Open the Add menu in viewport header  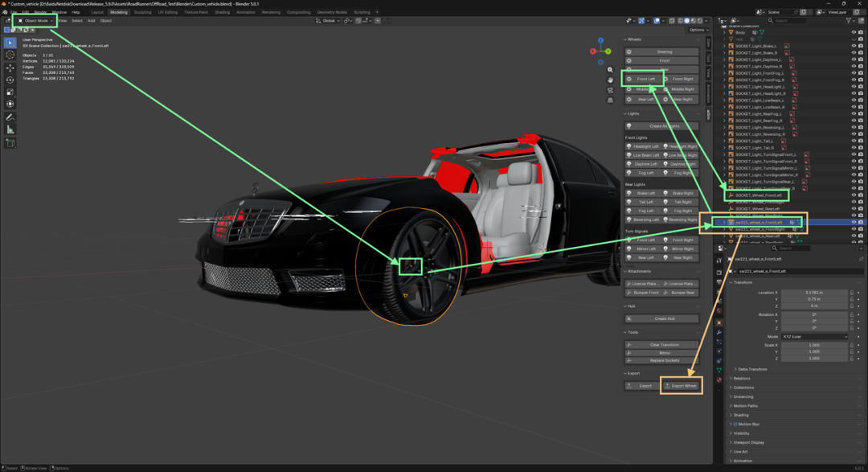pos(92,20)
